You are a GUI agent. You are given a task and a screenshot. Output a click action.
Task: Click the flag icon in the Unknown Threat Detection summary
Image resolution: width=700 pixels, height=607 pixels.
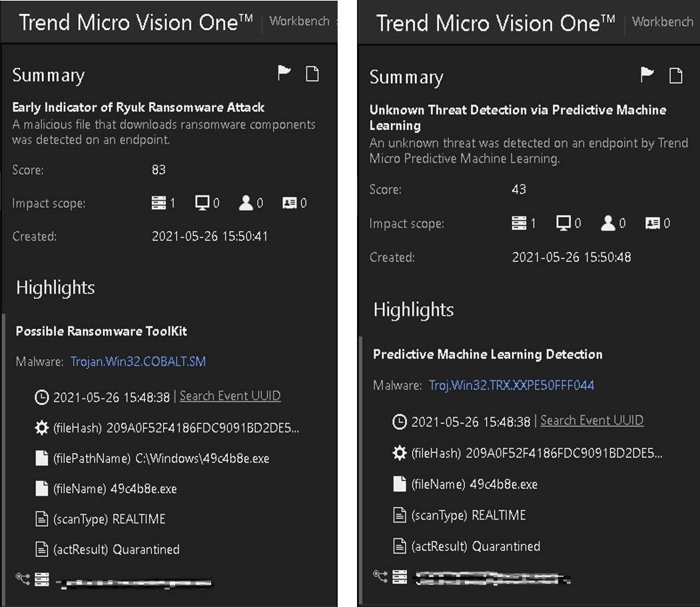647,75
